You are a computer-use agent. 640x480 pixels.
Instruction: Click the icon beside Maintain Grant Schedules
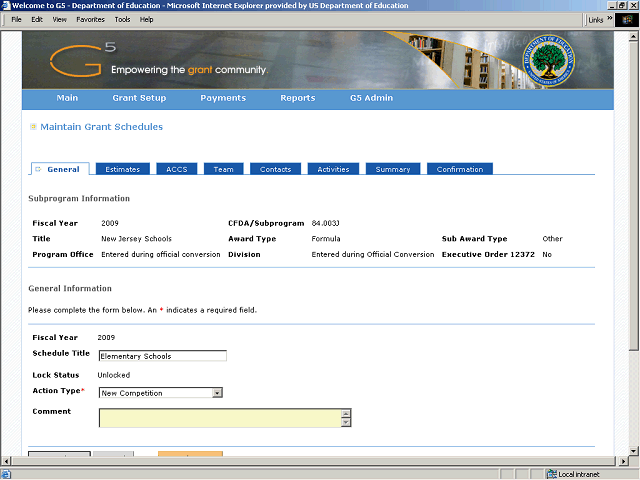point(33,127)
